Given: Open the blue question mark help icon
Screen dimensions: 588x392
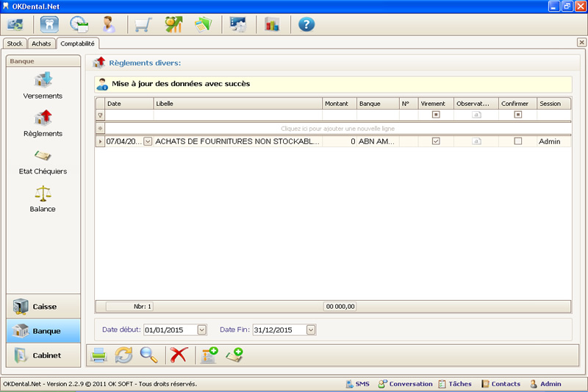Looking at the screenshot, I should click(x=306, y=25).
